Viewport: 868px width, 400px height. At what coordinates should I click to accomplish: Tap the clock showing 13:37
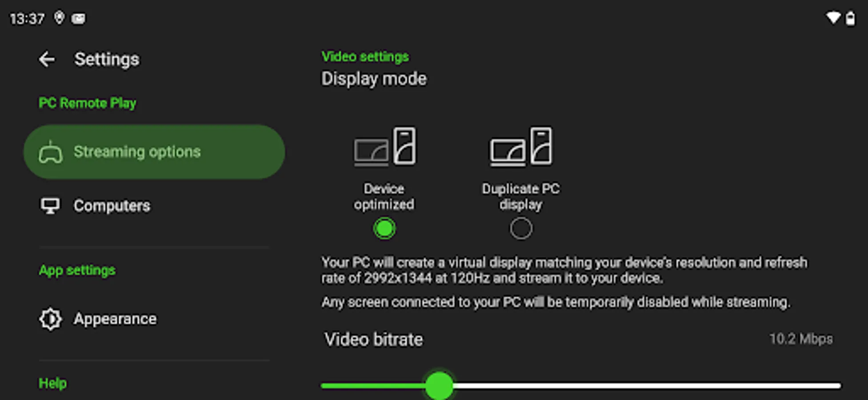(27, 19)
